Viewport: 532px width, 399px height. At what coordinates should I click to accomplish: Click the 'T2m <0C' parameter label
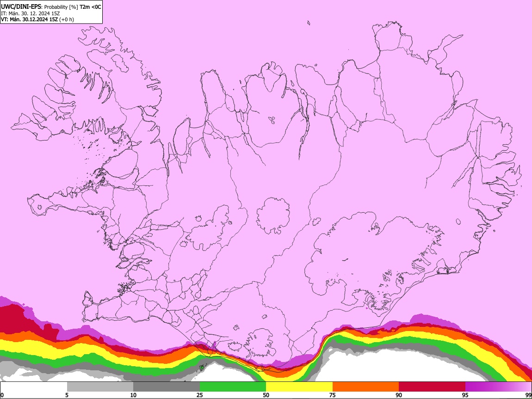point(90,7)
